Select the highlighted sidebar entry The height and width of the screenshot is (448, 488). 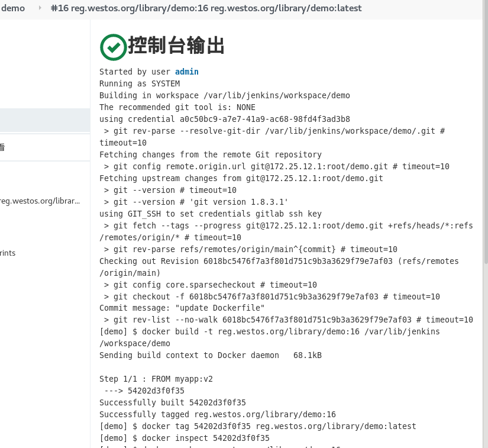click(x=45, y=120)
